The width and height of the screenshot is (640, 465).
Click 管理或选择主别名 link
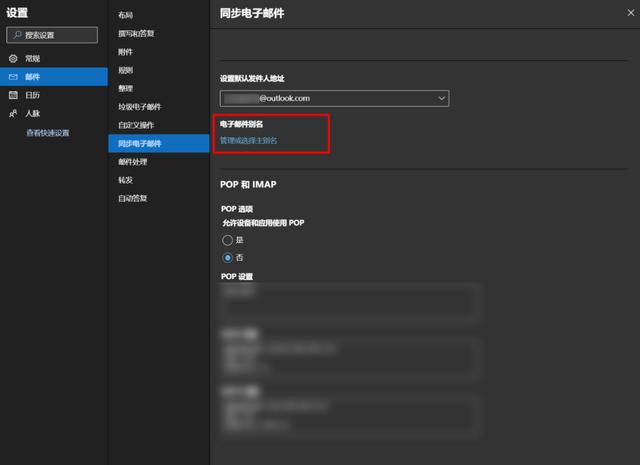point(249,140)
